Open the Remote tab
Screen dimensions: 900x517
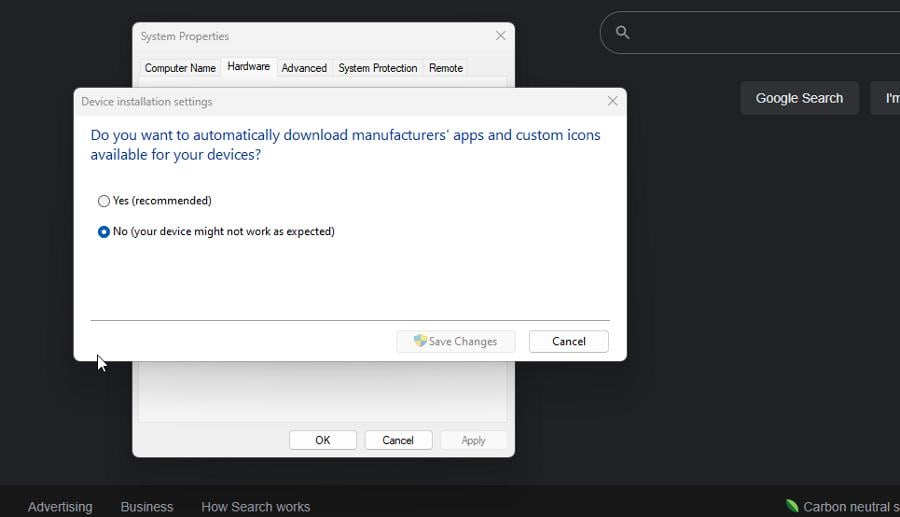click(x=445, y=68)
